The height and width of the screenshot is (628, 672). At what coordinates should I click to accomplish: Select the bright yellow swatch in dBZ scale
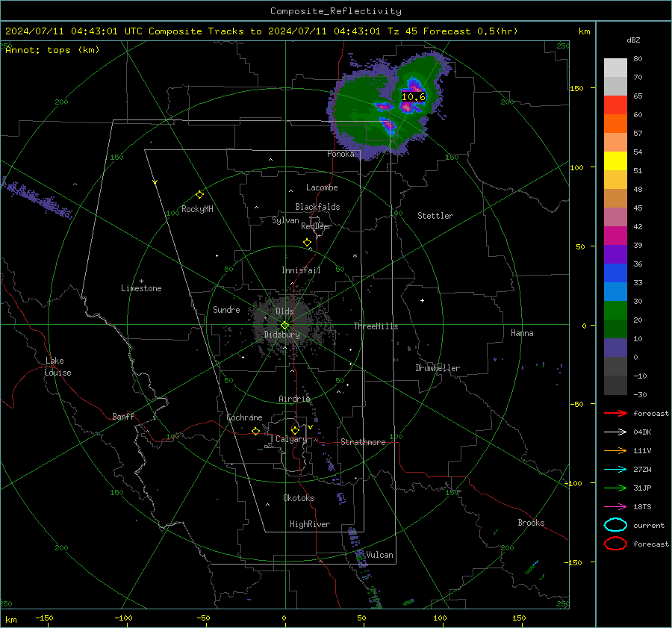pos(615,161)
